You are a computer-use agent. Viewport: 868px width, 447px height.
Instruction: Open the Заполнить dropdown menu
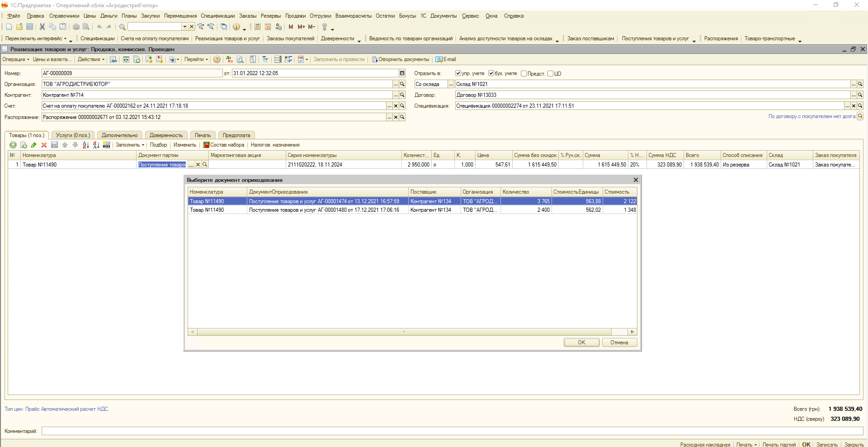coord(130,145)
